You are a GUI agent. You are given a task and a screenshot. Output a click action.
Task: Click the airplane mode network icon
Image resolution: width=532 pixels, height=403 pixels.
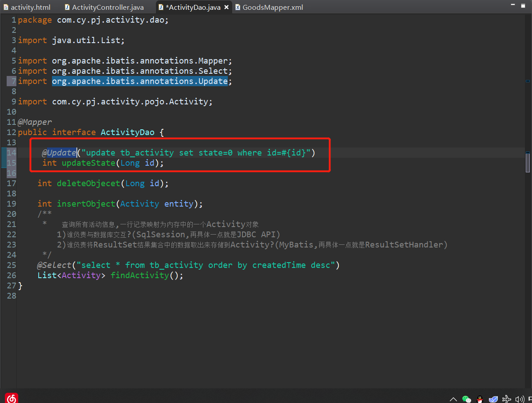pos(507,399)
